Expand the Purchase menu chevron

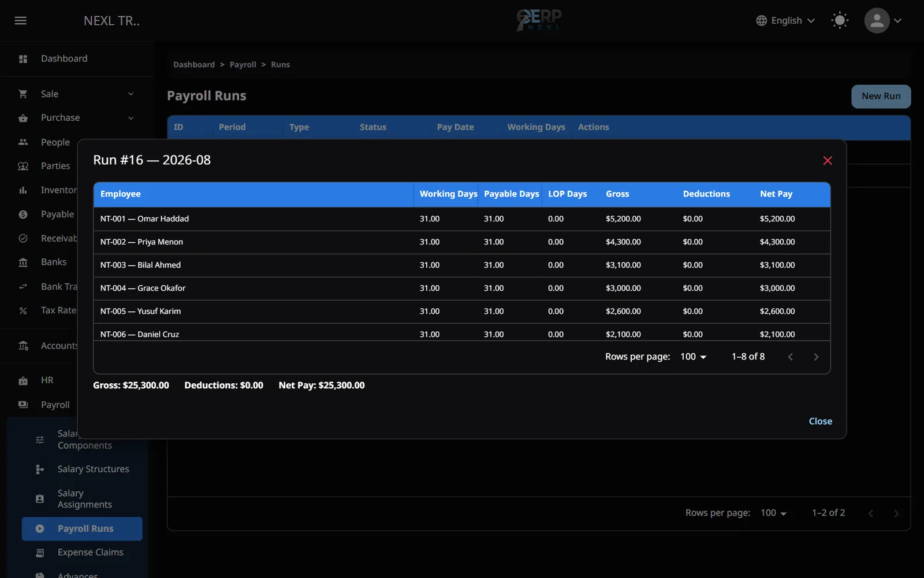pos(131,118)
